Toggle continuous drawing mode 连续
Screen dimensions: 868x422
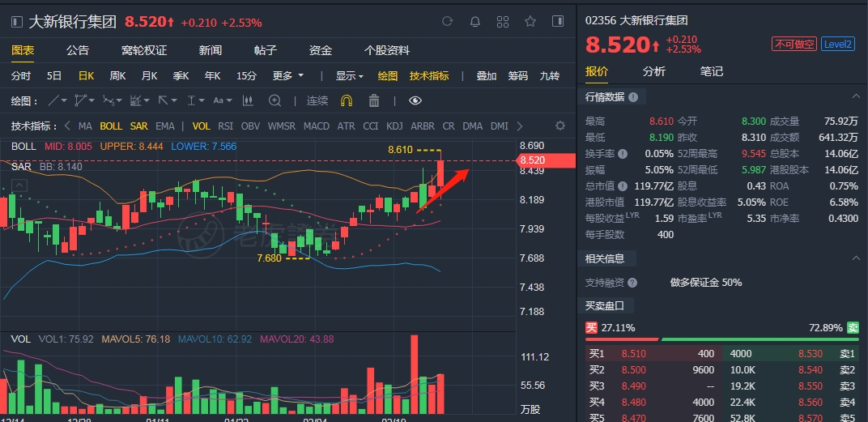click(317, 100)
